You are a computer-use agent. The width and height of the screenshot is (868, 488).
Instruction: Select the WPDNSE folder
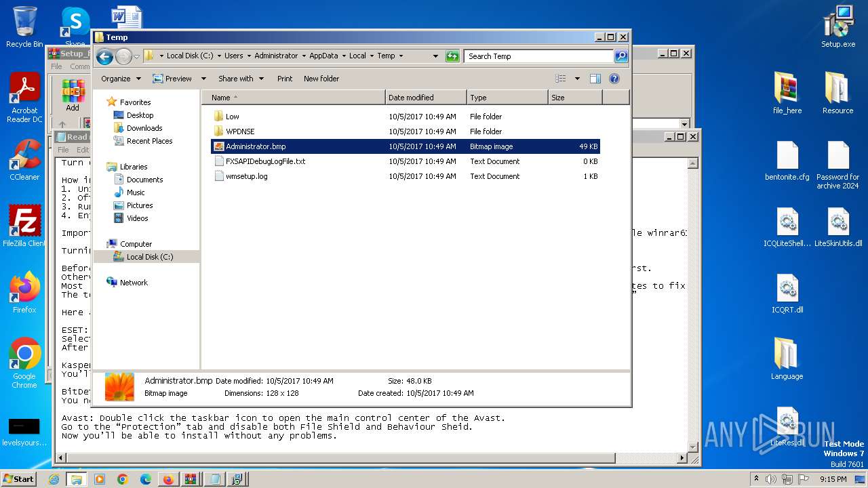pos(406,131)
